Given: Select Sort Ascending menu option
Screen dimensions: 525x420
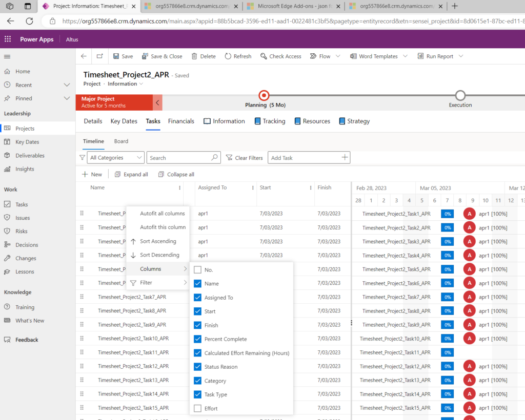Looking at the screenshot, I should coord(158,241).
